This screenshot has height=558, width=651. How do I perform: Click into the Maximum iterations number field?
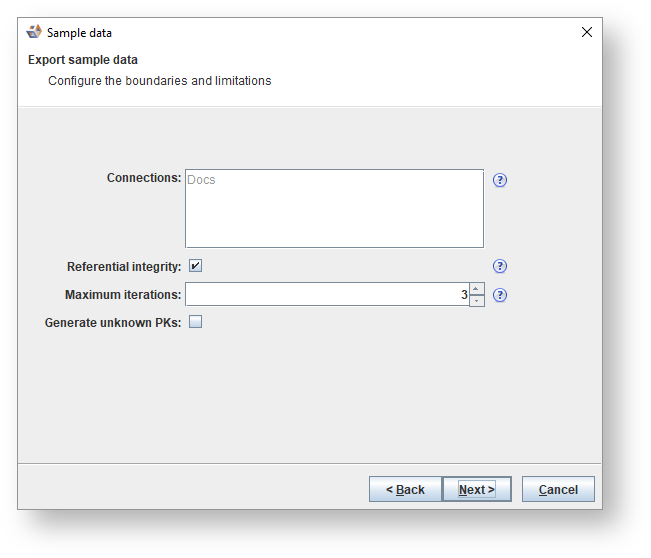(325, 295)
